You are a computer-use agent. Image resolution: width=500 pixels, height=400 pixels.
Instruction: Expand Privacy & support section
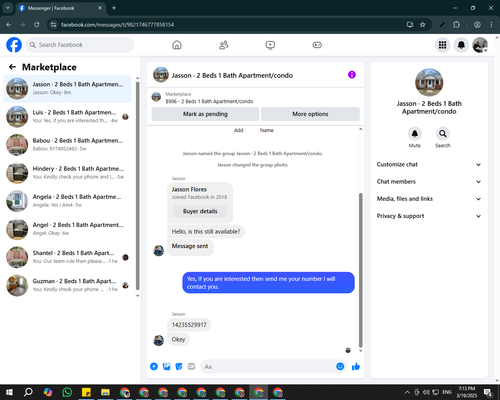pyautogui.click(x=429, y=216)
